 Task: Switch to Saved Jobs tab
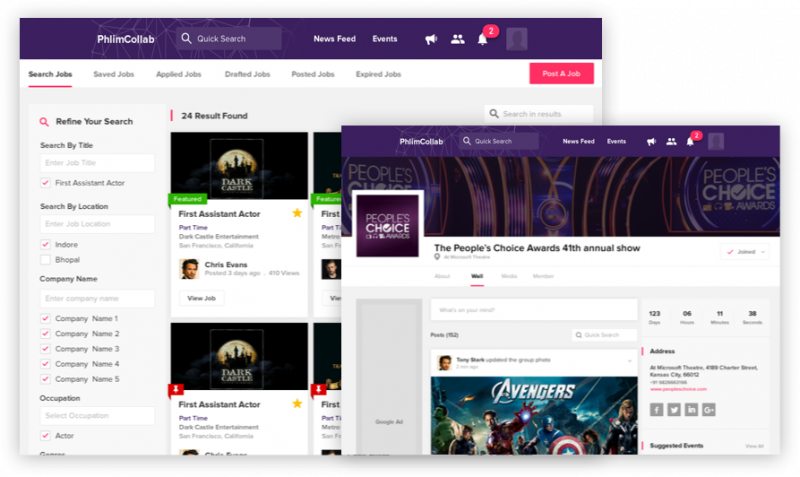[114, 74]
